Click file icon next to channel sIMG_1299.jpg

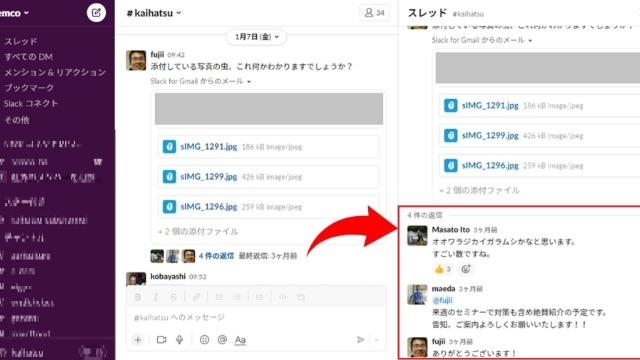(x=169, y=177)
